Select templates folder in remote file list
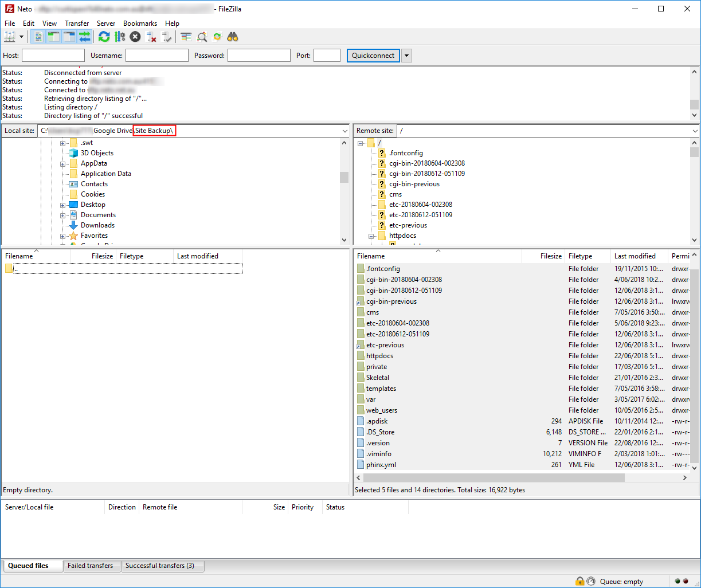Viewport: 701px width, 588px height. point(381,389)
